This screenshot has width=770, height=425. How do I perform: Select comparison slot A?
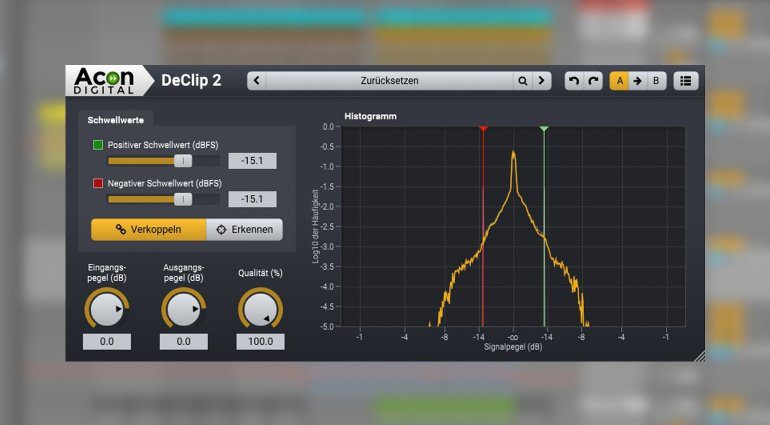pyautogui.click(x=619, y=81)
